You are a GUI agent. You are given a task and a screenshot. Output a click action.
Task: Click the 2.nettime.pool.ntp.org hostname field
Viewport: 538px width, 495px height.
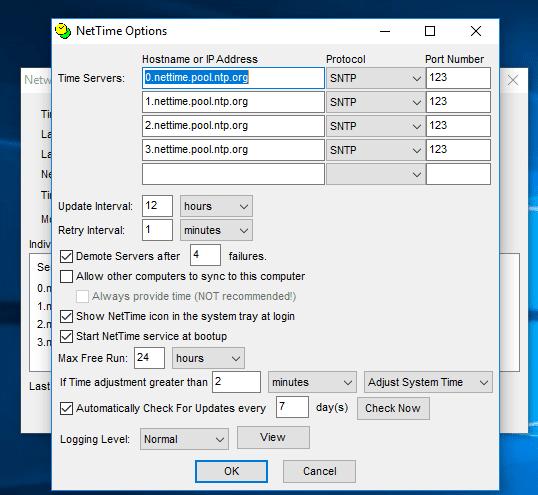pyautogui.click(x=233, y=126)
